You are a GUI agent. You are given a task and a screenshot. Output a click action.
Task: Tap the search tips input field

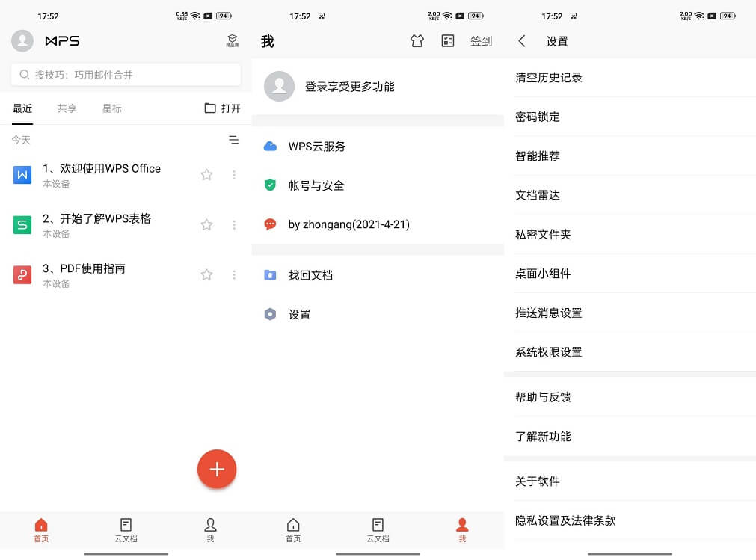pyautogui.click(x=126, y=75)
